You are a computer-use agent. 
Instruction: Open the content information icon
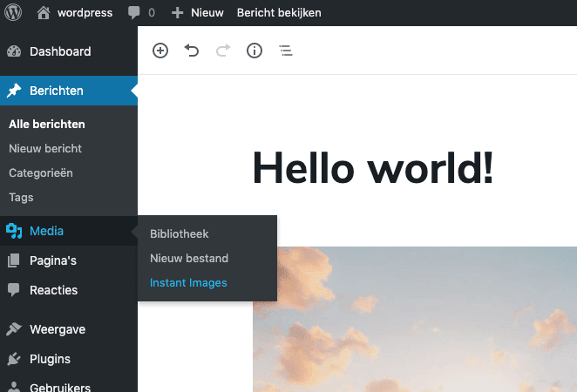pos(255,51)
